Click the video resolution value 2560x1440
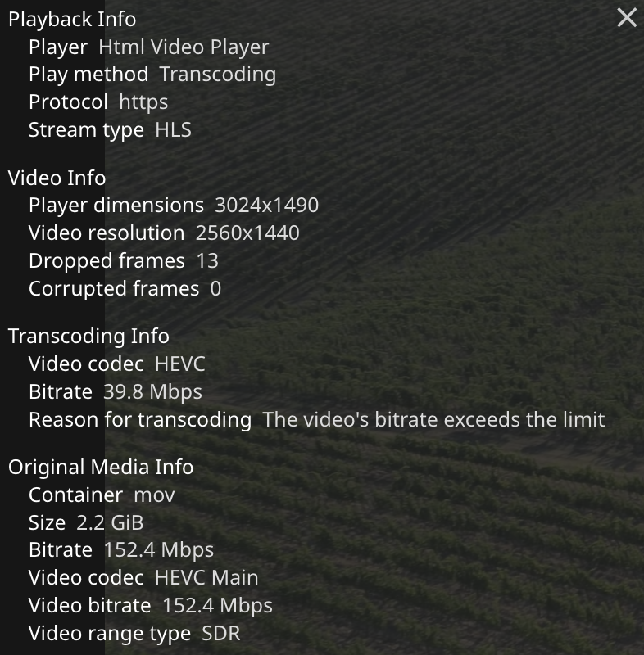The height and width of the screenshot is (655, 644). pyautogui.click(x=247, y=233)
